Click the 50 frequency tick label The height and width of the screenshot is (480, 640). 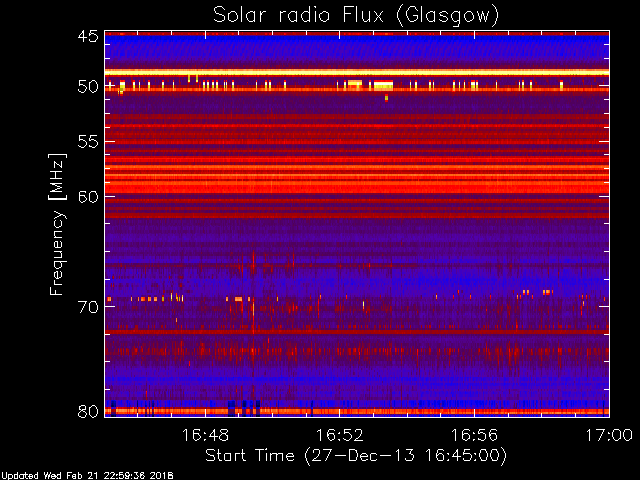88,87
